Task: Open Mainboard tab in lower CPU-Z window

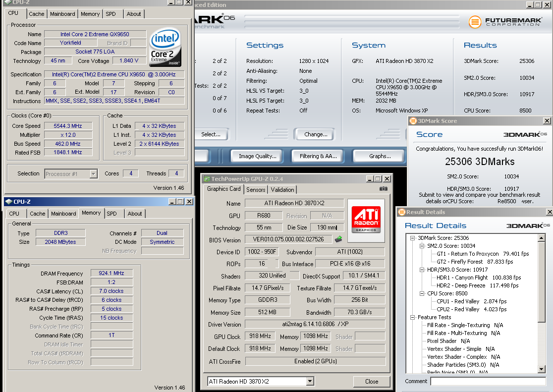Action: (x=63, y=214)
